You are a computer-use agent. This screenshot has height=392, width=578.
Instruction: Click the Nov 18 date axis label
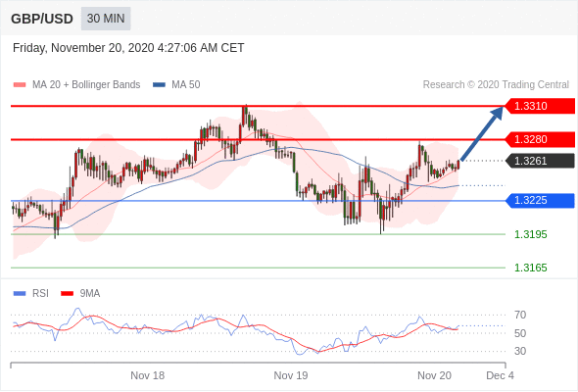[148, 375]
